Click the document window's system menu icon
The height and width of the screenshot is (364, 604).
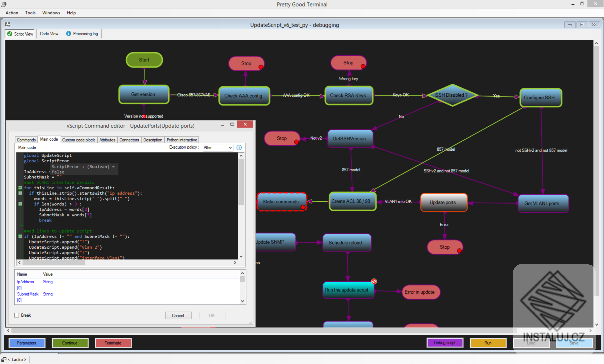point(7,25)
